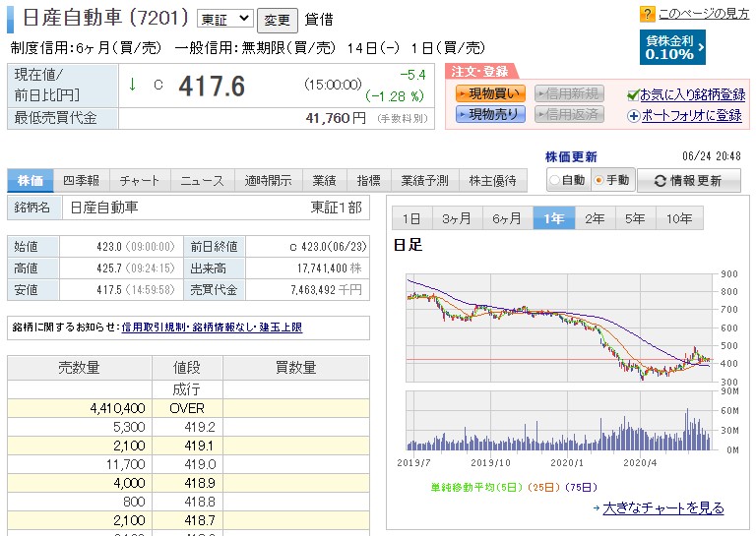Open the 貸株金利 0.10% banner
Screen dimensions: 756x536
(672, 47)
